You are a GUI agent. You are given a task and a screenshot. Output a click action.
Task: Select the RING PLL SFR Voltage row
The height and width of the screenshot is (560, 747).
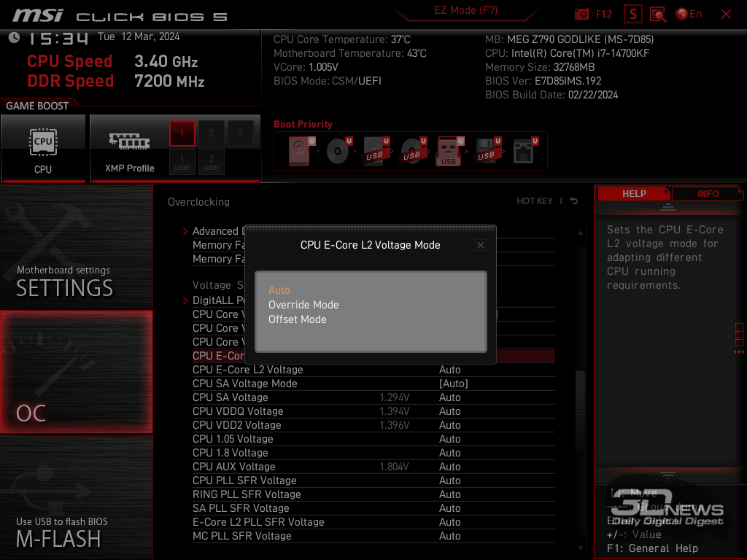coord(373,494)
